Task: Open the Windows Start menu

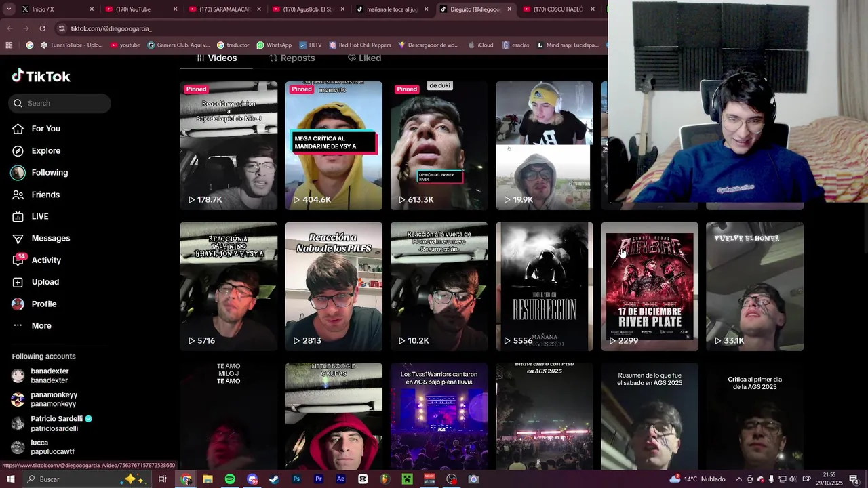Action: coord(10,479)
